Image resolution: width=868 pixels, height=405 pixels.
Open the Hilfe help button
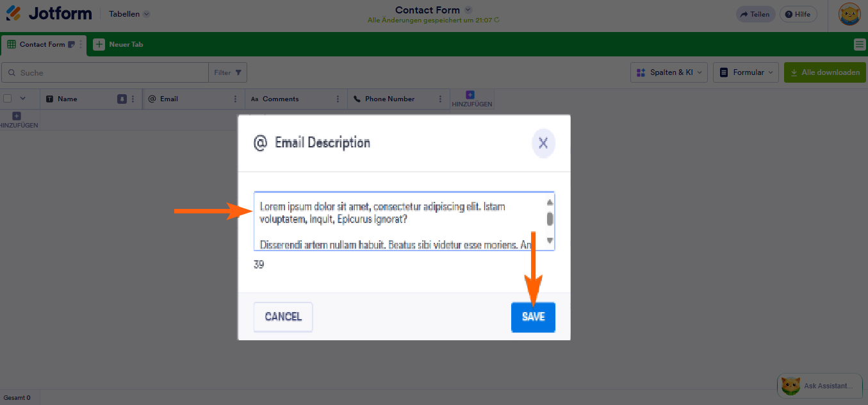[x=798, y=14]
